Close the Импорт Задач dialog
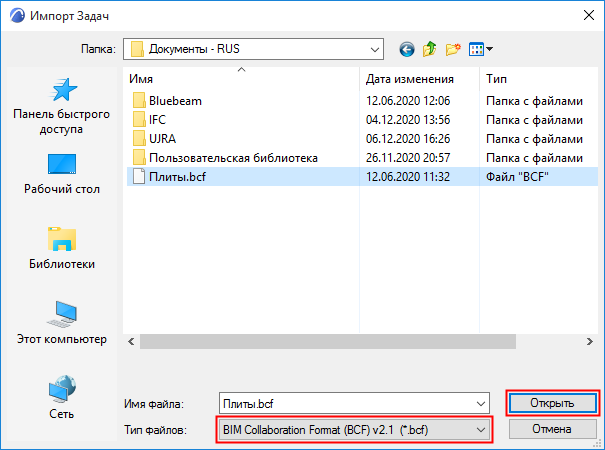 pos(589,15)
